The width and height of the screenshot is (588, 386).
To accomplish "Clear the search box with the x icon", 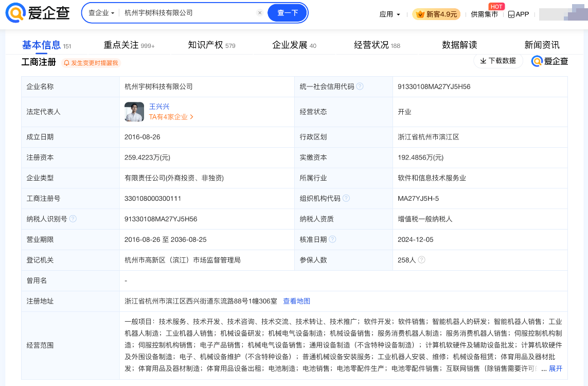I will pos(259,13).
